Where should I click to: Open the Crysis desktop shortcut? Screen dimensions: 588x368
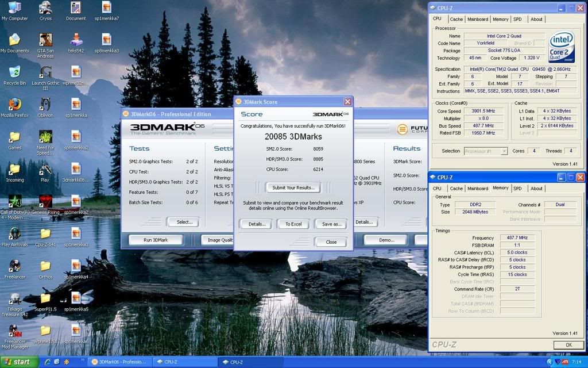(45, 8)
